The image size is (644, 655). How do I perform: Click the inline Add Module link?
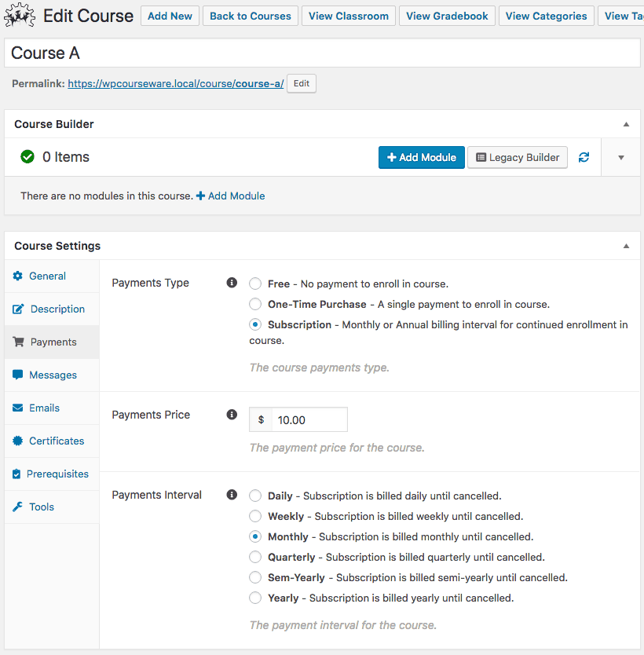(231, 196)
